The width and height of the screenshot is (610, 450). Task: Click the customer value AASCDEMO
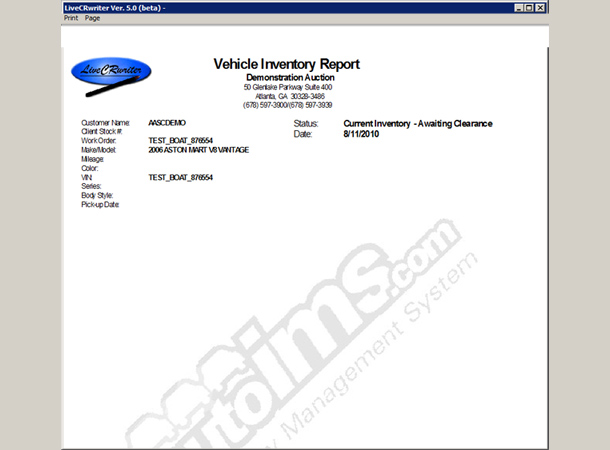(167, 123)
